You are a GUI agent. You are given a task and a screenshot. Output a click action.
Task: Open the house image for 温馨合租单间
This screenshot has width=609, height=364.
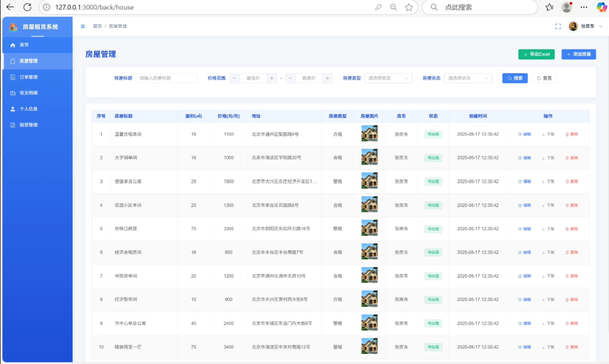tap(369, 133)
